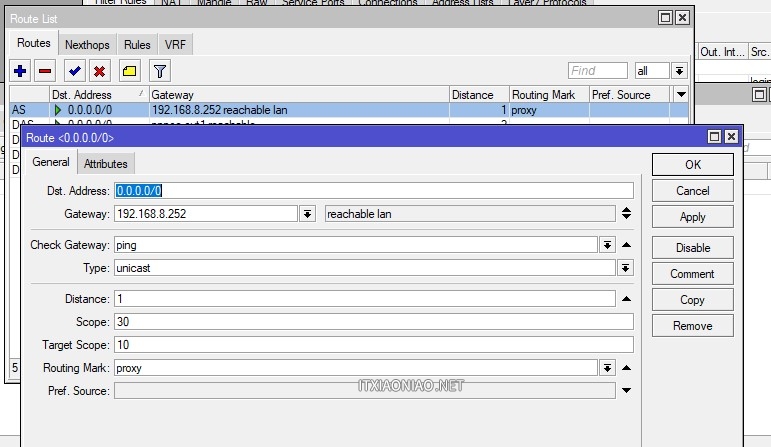Collapse the Routing Mark field arrow
Screen dimensions: 771x447
point(626,368)
